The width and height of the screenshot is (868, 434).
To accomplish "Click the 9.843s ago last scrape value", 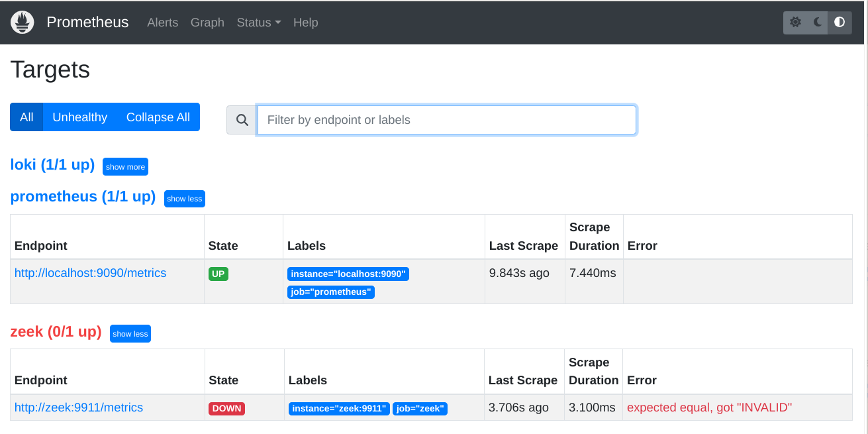I will [x=519, y=273].
